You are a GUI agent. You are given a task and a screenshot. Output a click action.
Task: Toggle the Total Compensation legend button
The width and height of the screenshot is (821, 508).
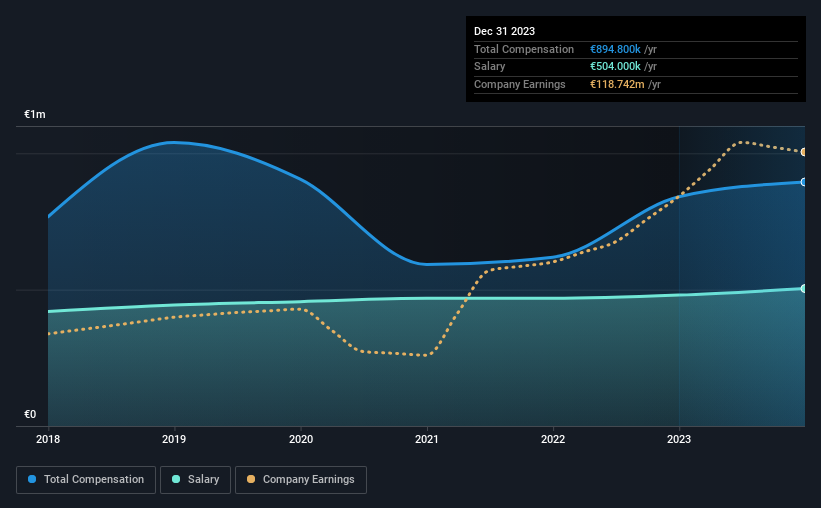86,480
